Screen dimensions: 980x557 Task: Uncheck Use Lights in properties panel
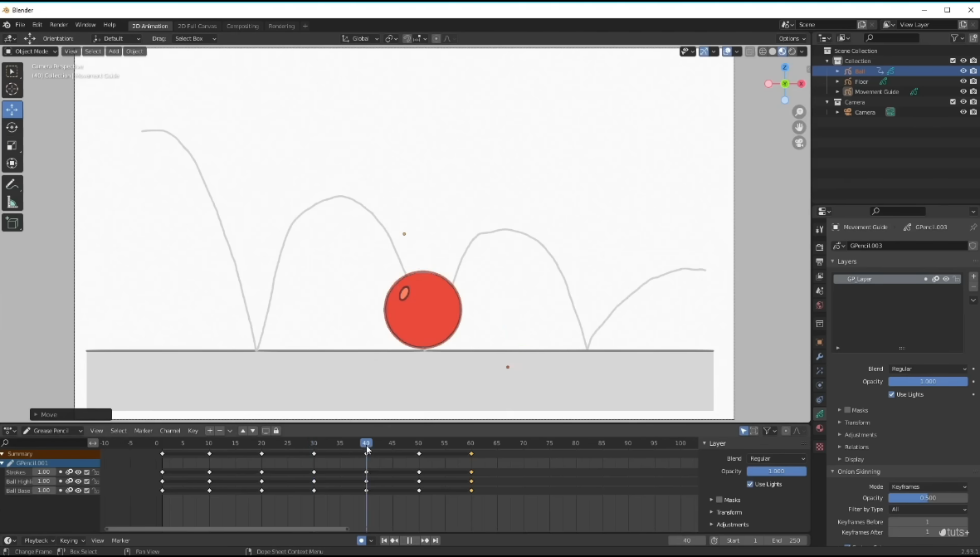pos(892,394)
